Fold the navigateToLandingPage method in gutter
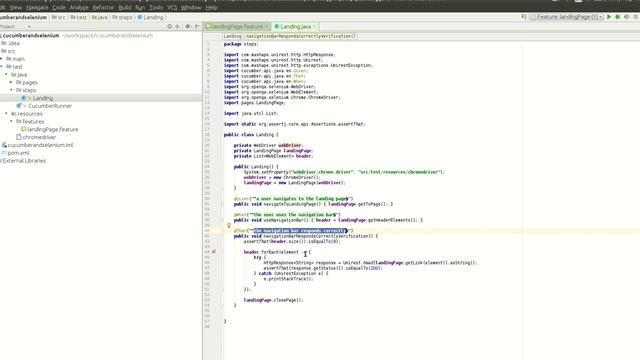640x360 pixels. [x=222, y=204]
